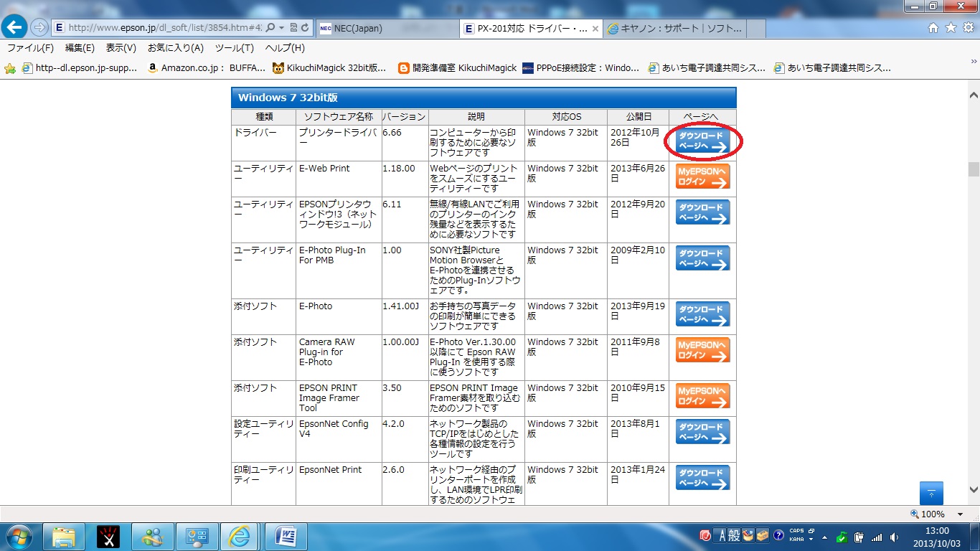
Task: Open a new blank tab
Action: click(x=756, y=29)
